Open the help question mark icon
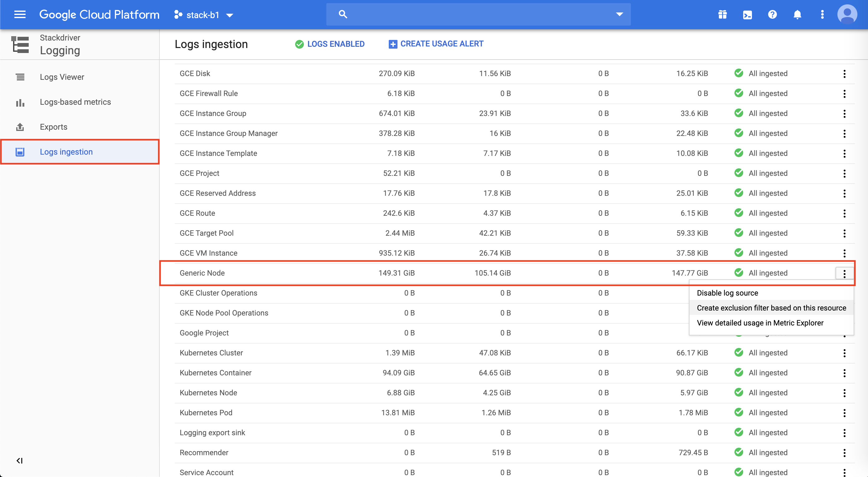 pos(772,14)
